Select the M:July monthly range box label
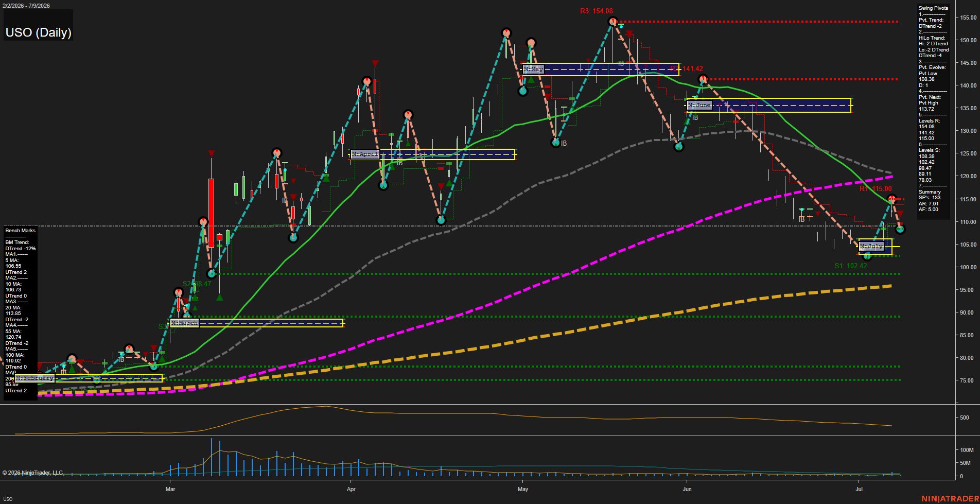 871,247
